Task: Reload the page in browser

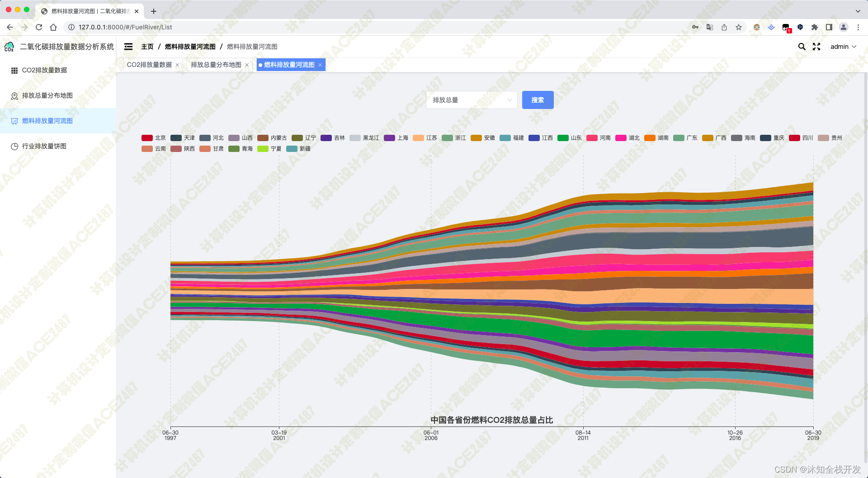Action: point(39,27)
